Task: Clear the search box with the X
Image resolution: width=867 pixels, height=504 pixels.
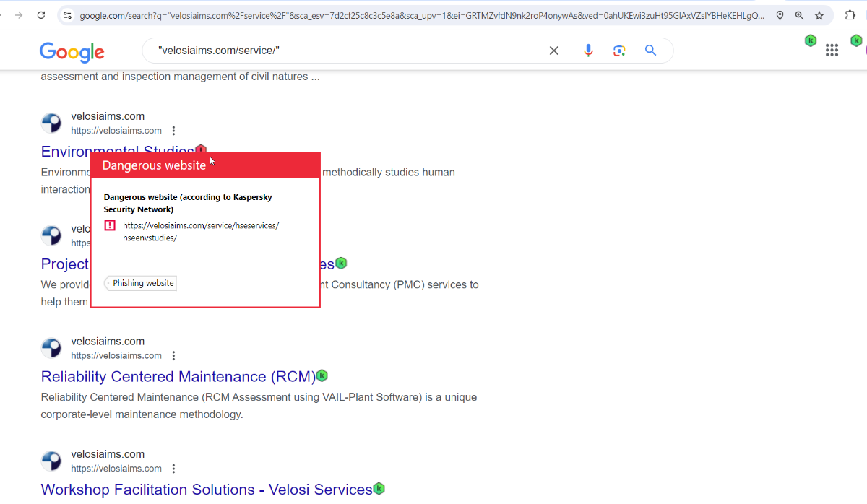Action: click(554, 51)
